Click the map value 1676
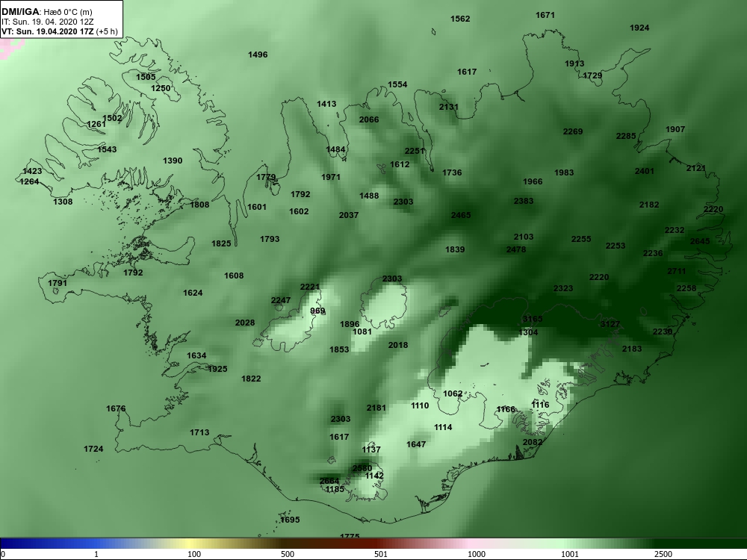 pos(116,408)
